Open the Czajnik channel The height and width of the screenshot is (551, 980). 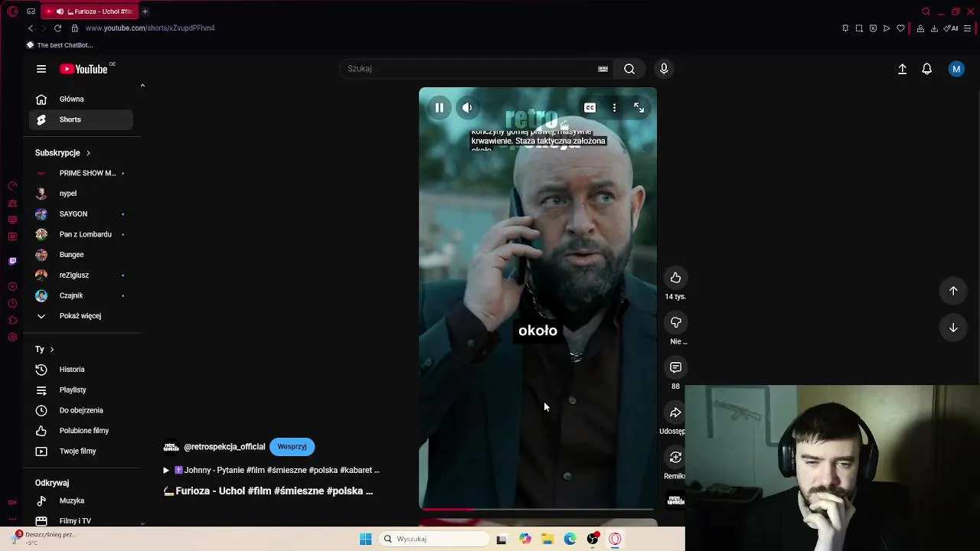pos(81,295)
